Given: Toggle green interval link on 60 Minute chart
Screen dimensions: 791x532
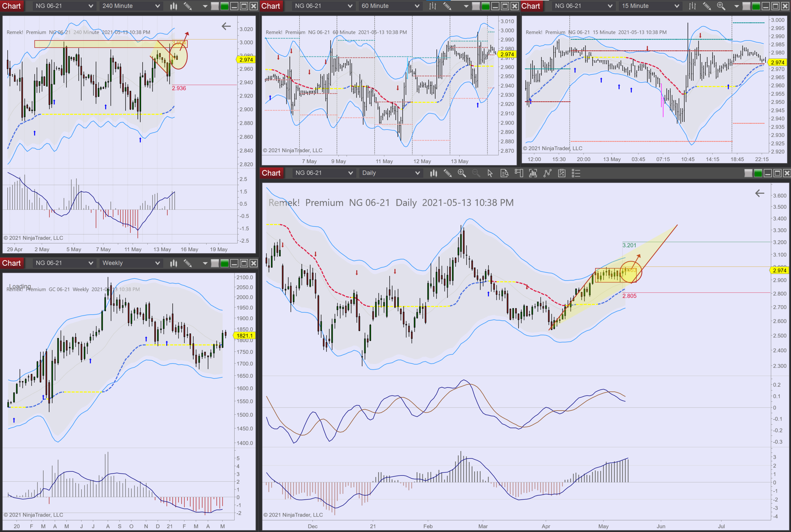Looking at the screenshot, I should click(x=486, y=6).
